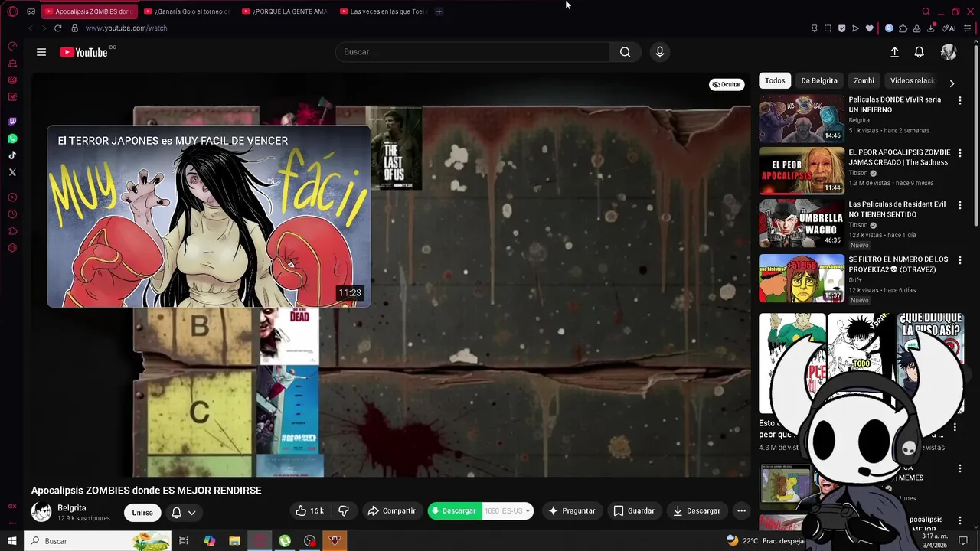This screenshot has height=551, width=980.
Task: Open the YouTube account avatar menu
Action: 949,52
